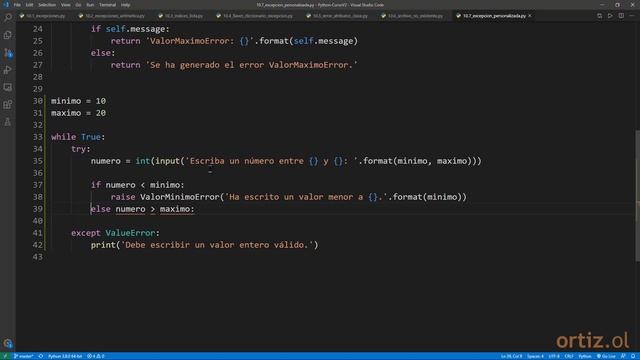Place cursor on 'maximo = 20' line
The image size is (640, 360).
(x=78, y=113)
